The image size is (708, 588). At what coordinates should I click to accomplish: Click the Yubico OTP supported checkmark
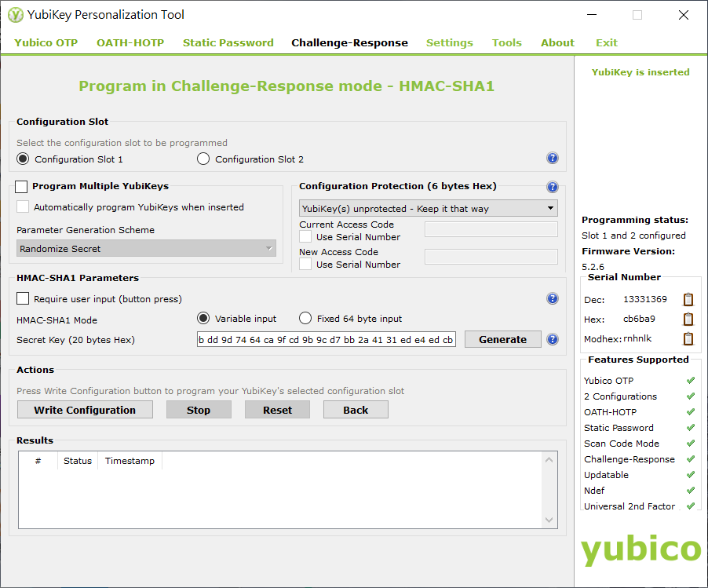pos(691,380)
